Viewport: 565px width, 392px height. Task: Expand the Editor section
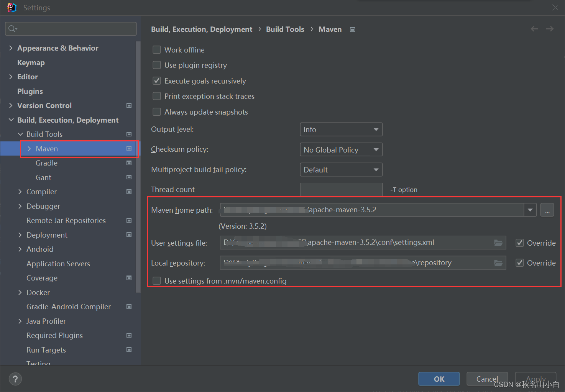click(11, 77)
